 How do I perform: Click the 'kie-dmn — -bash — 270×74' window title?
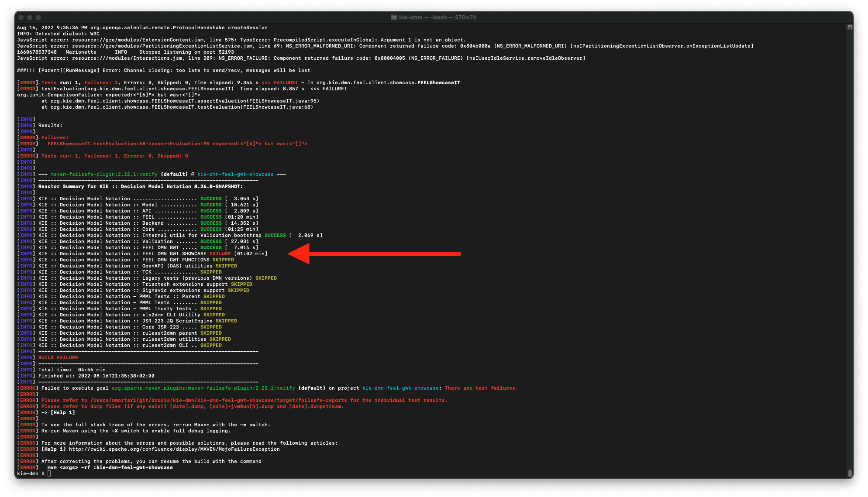click(437, 17)
